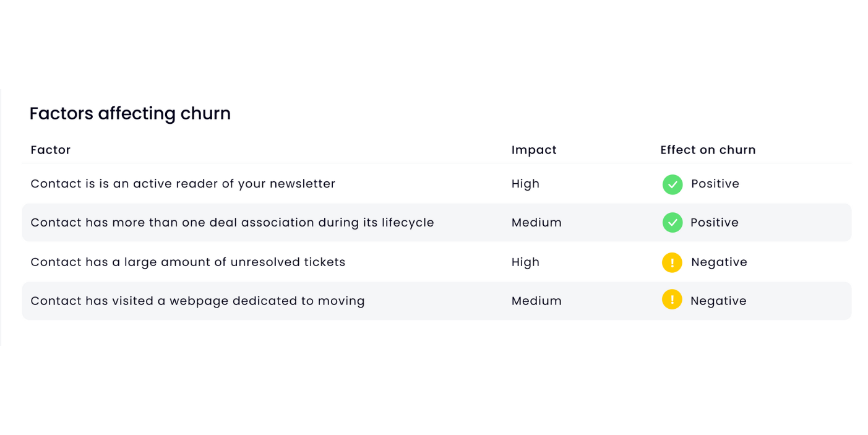Image resolution: width=868 pixels, height=435 pixels.
Task: Click the Positive label in newsletter row
Action: tap(715, 184)
